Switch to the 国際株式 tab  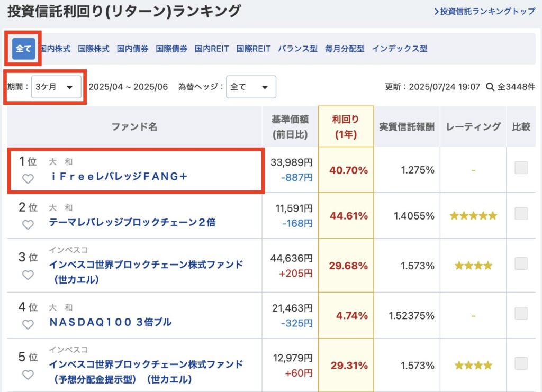pyautogui.click(x=93, y=49)
